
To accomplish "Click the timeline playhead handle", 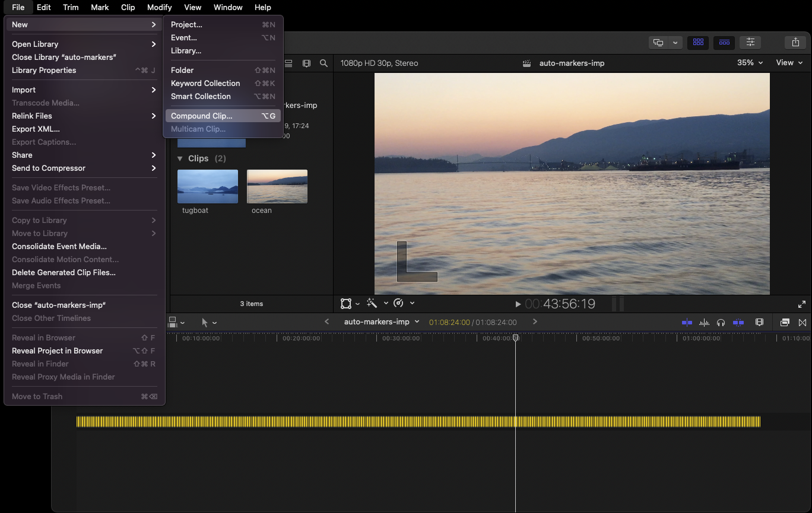I will pyautogui.click(x=515, y=337).
